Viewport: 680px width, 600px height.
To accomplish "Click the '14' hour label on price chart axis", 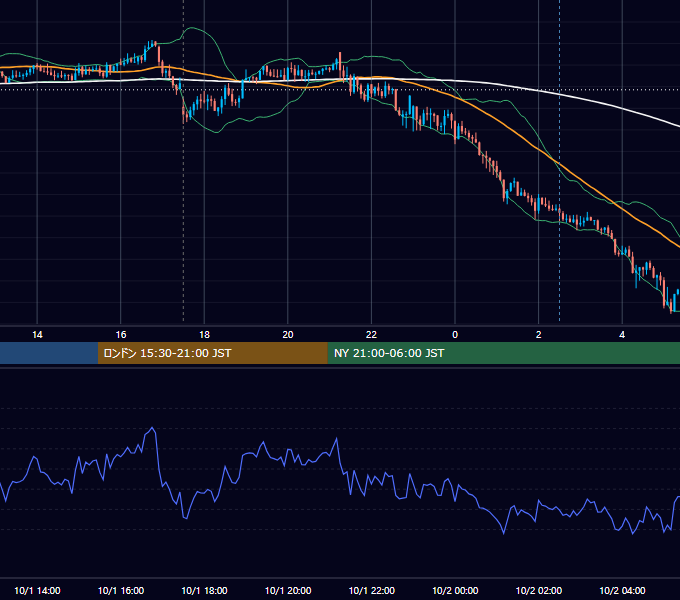I will (x=37, y=335).
